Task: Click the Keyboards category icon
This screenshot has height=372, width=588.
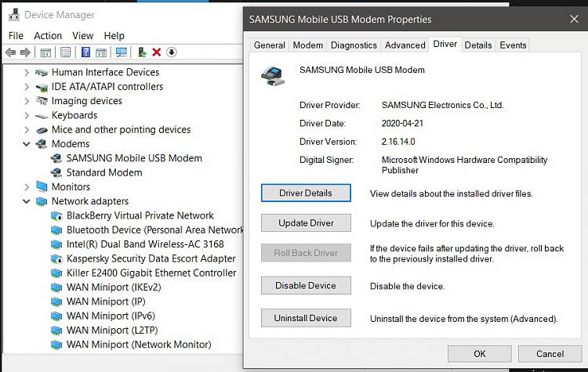Action: tap(42, 116)
